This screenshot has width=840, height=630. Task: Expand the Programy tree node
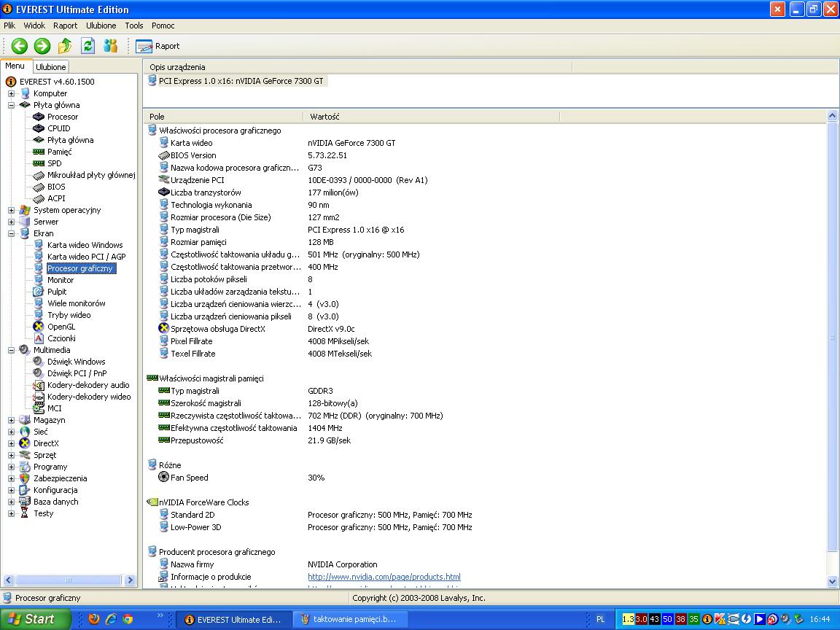[x=11, y=467]
